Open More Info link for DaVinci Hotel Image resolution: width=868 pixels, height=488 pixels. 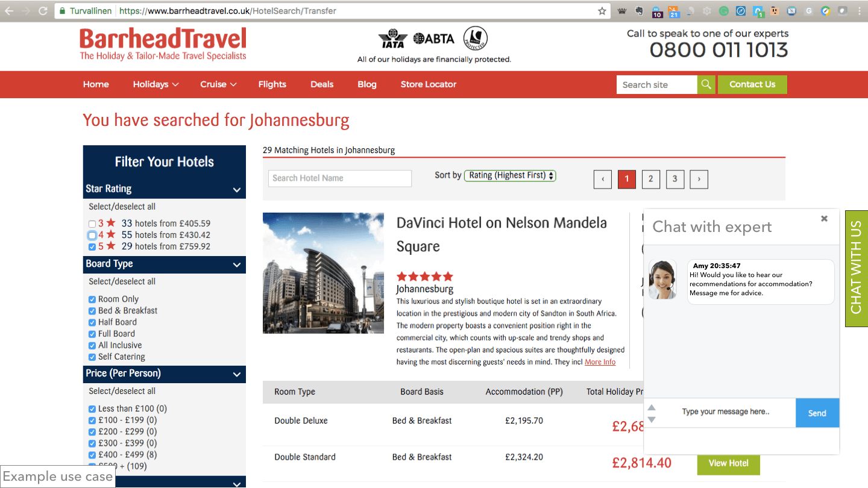(x=600, y=362)
